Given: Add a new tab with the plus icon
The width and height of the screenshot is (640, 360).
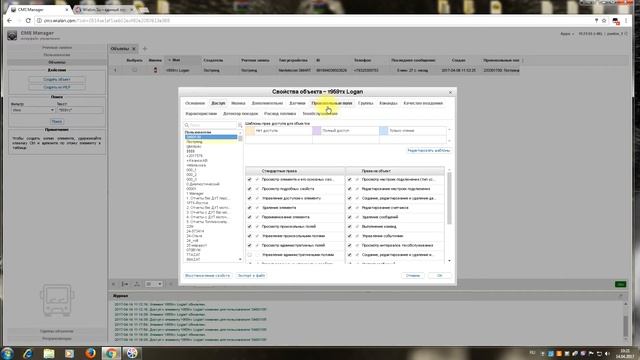Looking at the screenshot, I should [145, 49].
